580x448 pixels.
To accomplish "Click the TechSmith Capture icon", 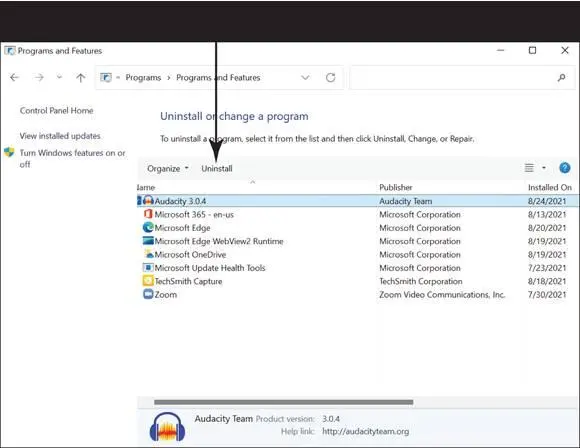I will click(x=148, y=280).
